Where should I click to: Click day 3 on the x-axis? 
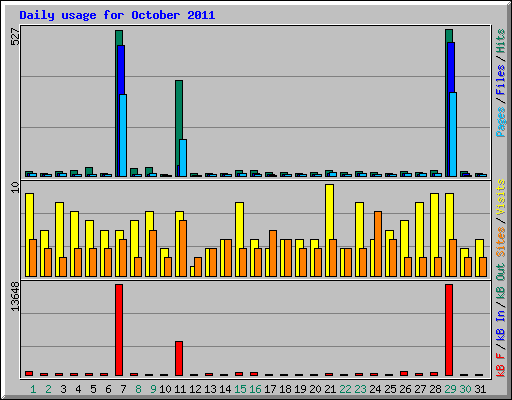pyautogui.click(x=63, y=389)
